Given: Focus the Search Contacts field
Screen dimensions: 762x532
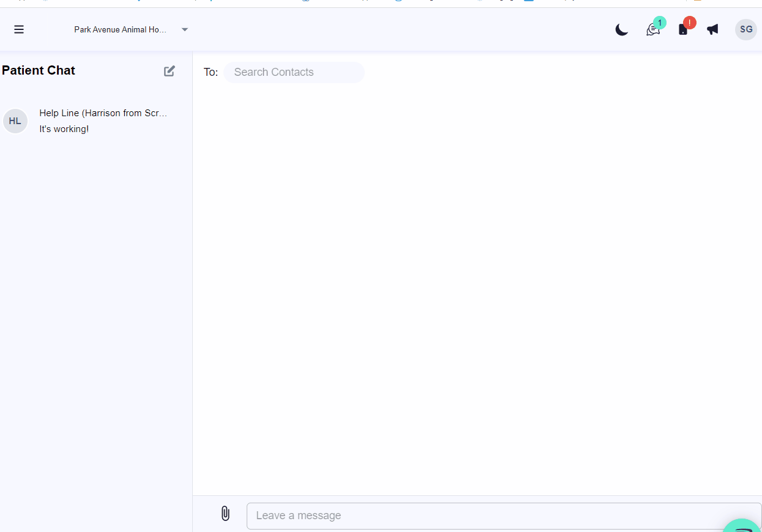Looking at the screenshot, I should [294, 72].
